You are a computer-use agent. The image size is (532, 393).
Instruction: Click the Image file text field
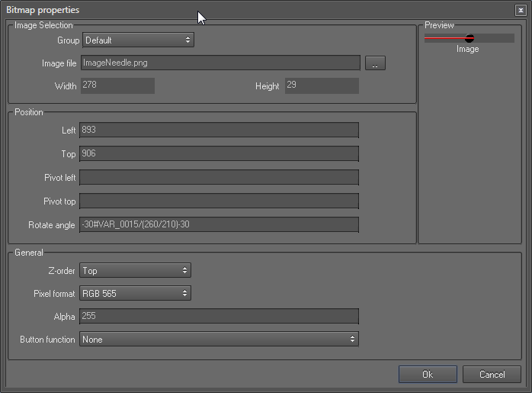(220, 63)
